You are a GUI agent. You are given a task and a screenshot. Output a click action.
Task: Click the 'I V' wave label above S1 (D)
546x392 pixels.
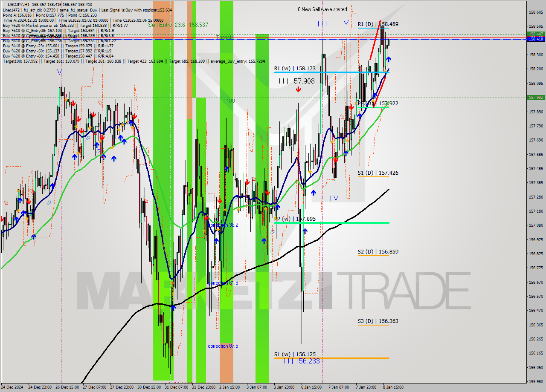click(x=334, y=198)
